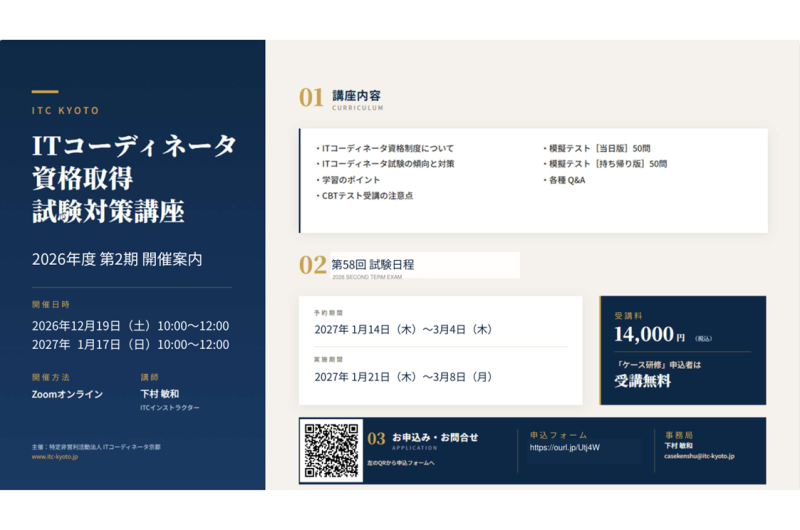Click the 学習のポイント item
800x530 pixels.
click(x=348, y=180)
